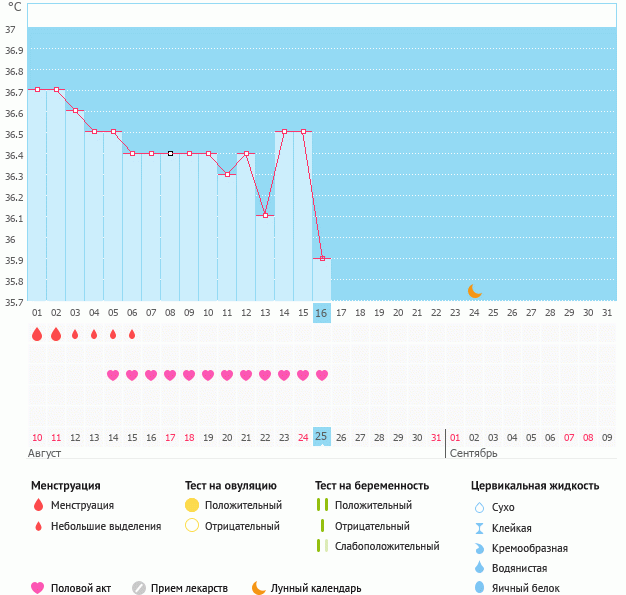626x595 pixels.
Task: Click the pink heart under day 05
Action: tap(113, 375)
